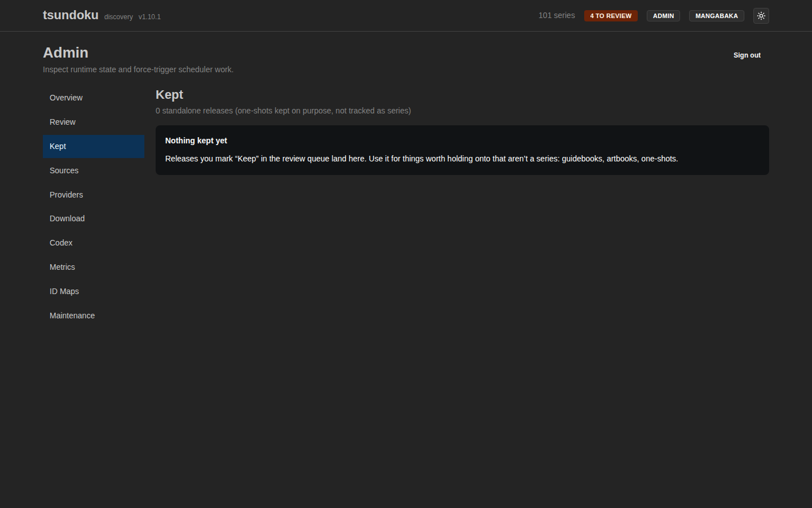Open the ADMIN header button
The width and height of the screenshot is (812, 508).
pyautogui.click(x=663, y=16)
